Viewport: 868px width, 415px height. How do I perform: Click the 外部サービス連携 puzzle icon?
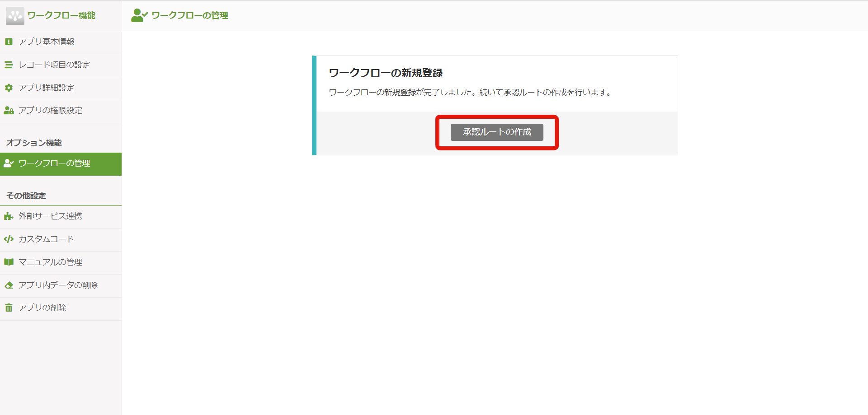coord(9,216)
